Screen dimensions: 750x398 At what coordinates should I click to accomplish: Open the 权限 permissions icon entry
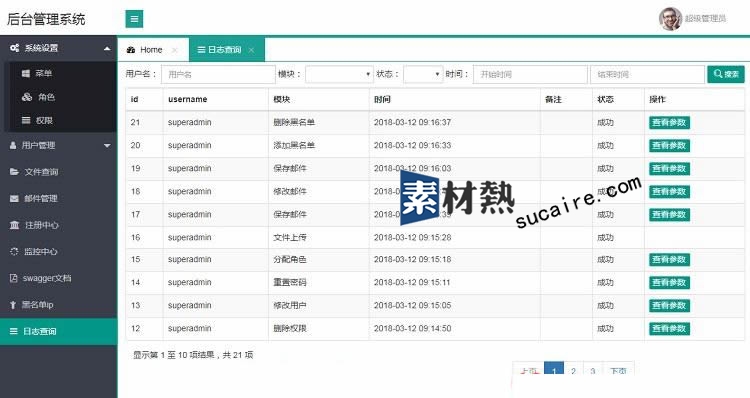pos(26,121)
